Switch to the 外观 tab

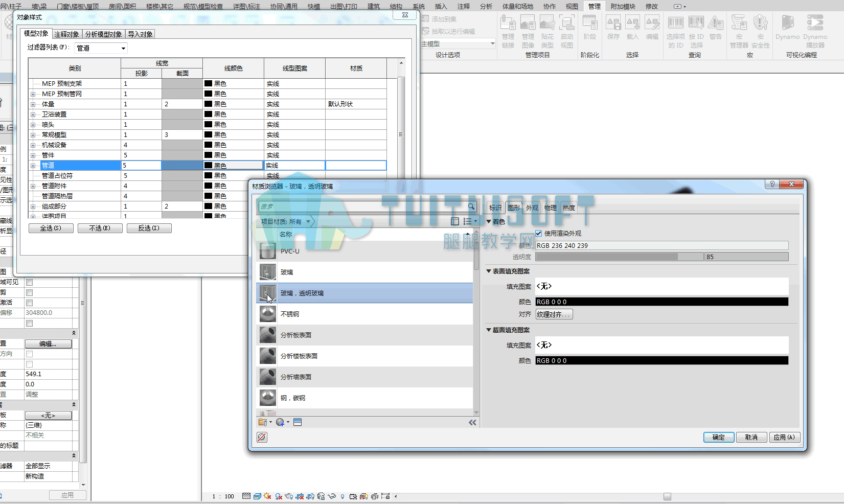(532, 208)
